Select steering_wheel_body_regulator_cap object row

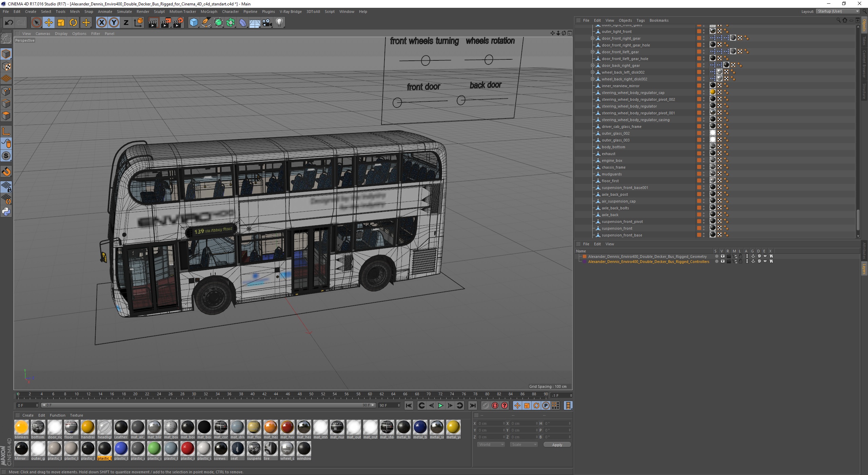[x=633, y=93]
